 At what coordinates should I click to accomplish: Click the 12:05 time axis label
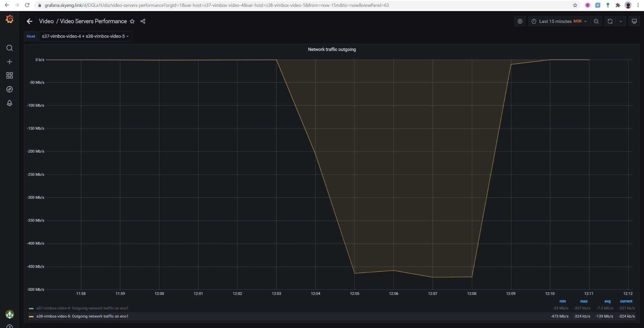[x=354, y=293]
